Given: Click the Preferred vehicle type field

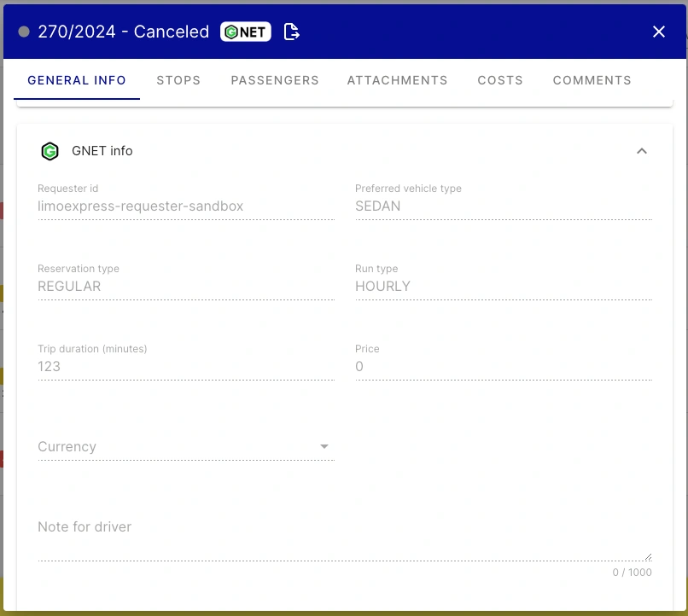Looking at the screenshot, I should click(x=504, y=206).
